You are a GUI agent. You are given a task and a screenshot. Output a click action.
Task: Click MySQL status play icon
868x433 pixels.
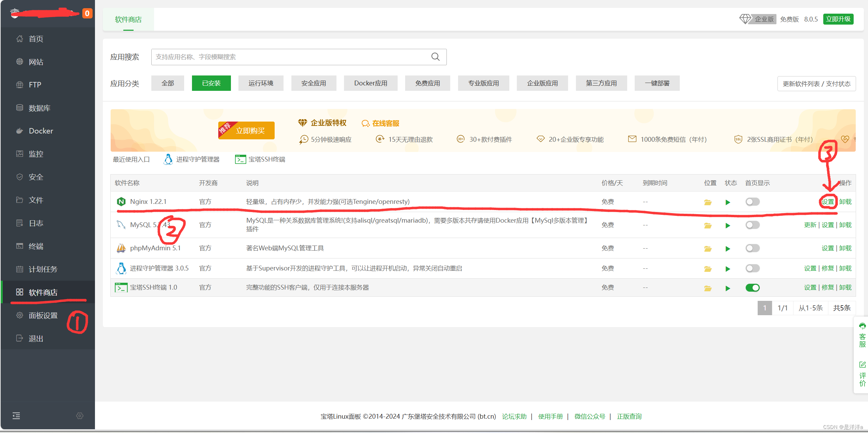728,225
